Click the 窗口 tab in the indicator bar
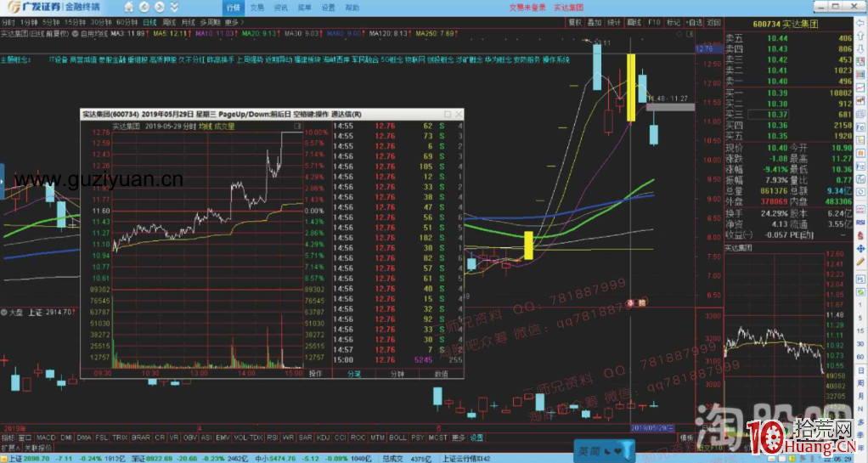 (25, 438)
